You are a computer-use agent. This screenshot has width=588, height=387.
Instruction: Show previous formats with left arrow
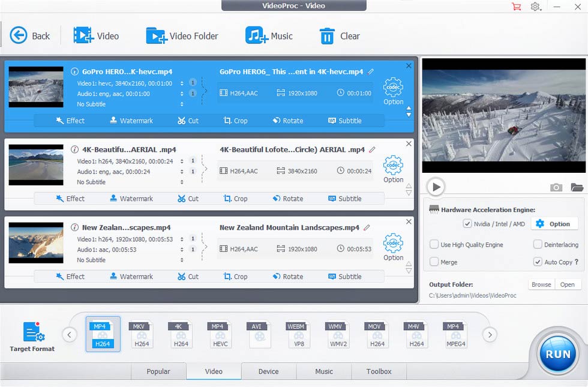70,335
